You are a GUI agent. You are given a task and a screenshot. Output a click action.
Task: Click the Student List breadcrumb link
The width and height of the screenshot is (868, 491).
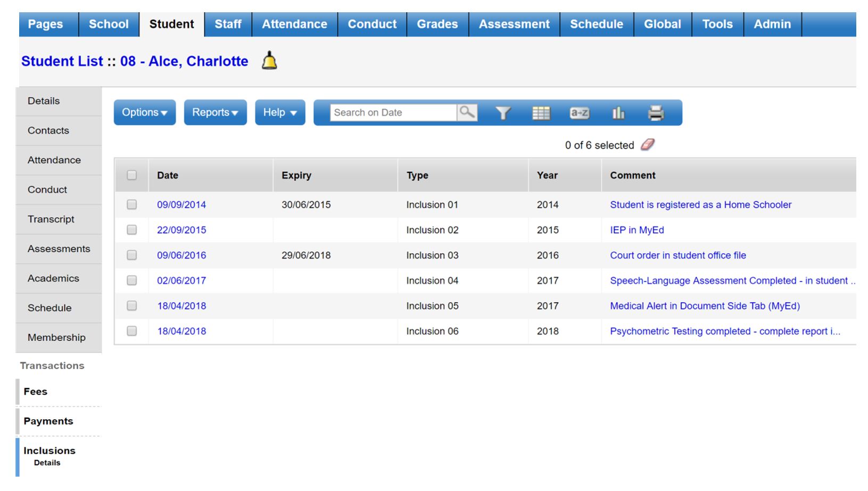62,61
